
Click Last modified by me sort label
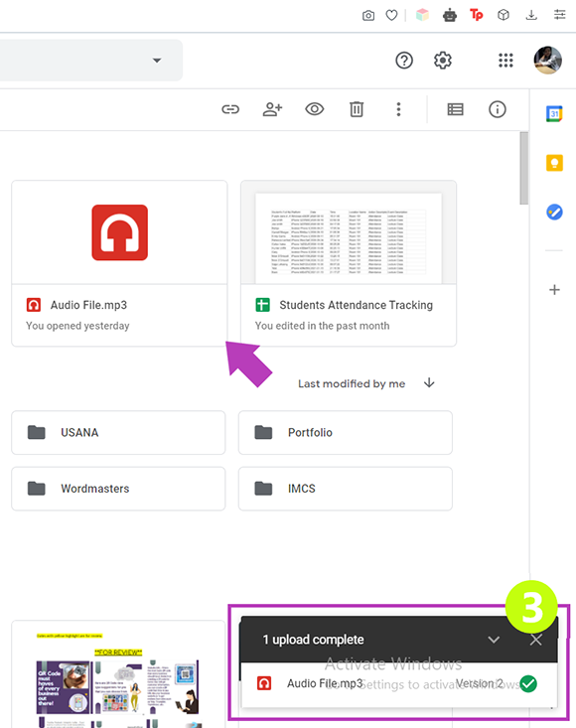coord(352,383)
